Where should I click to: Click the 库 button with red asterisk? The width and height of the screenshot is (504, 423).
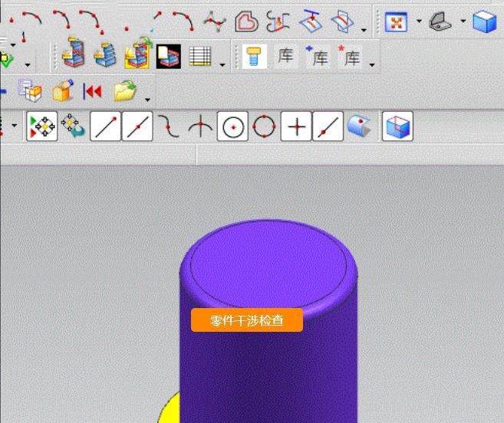(348, 56)
